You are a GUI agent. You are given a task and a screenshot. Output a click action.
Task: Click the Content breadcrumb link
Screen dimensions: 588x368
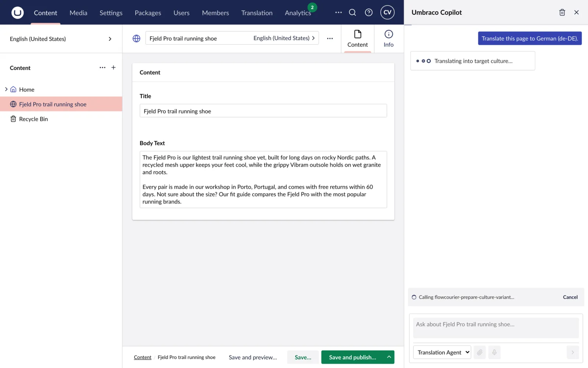[143, 357]
